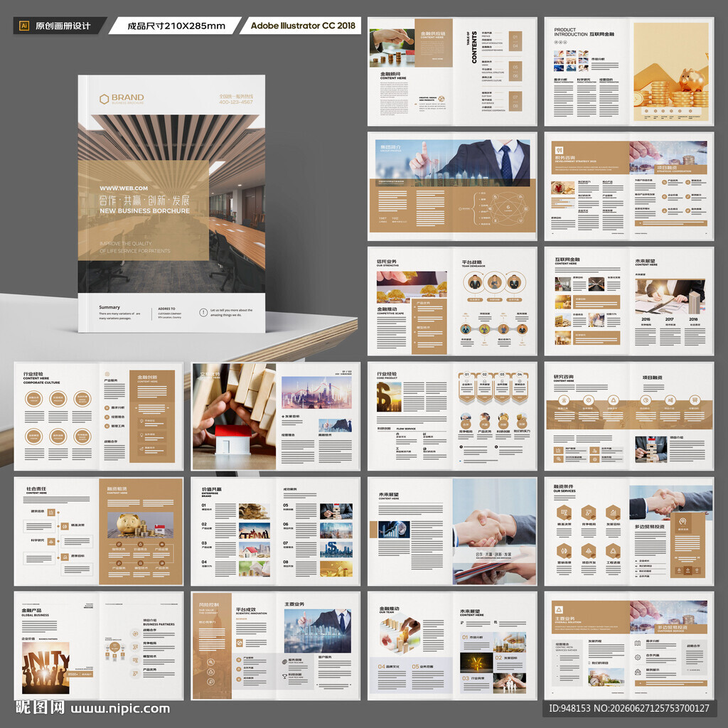Select the 成品尺寸210X285mm banner label
This screenshot has height=728, width=728.
[176, 26]
